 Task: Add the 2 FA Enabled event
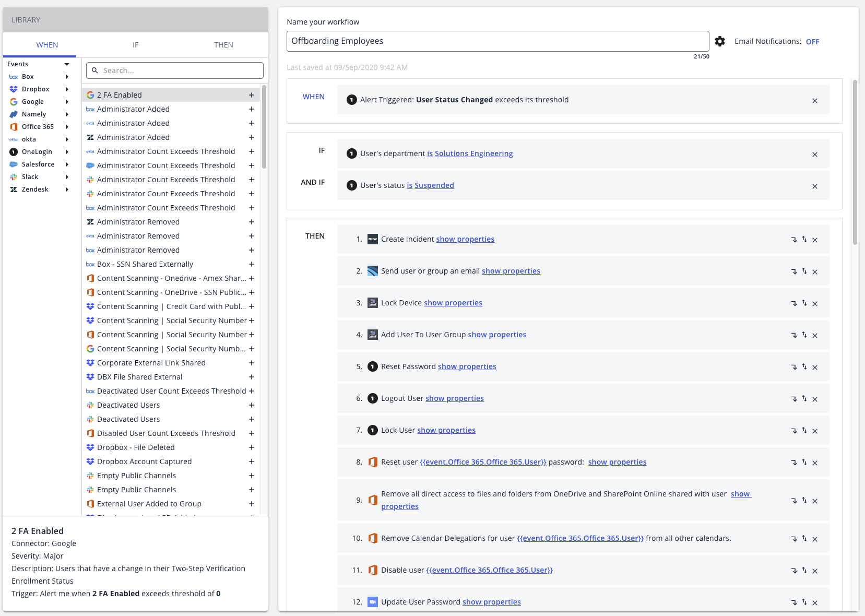[x=252, y=95]
